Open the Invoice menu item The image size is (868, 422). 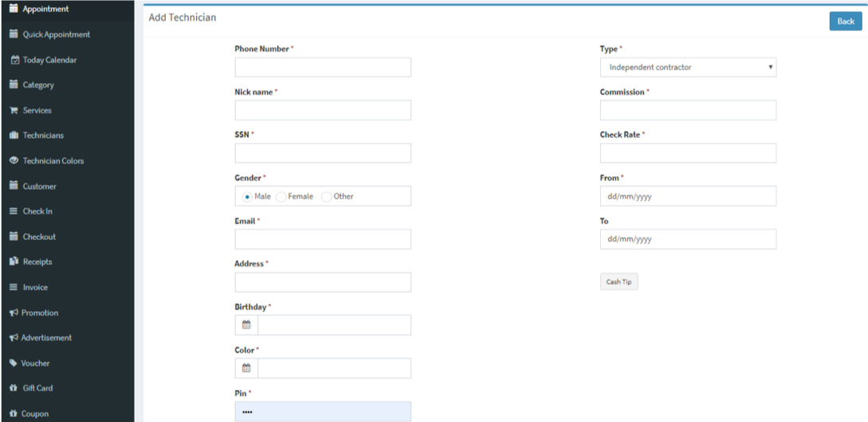pyautogui.click(x=67, y=287)
